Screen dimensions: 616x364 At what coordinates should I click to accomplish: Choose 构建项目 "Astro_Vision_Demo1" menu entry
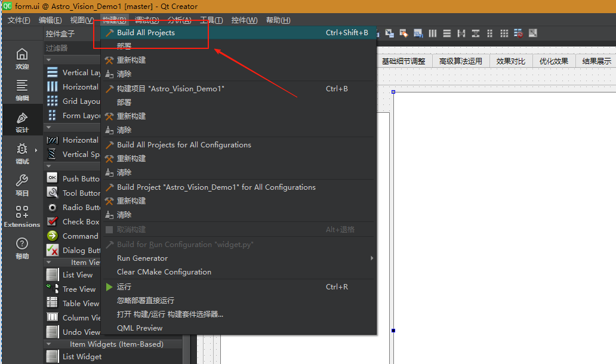[239, 89]
